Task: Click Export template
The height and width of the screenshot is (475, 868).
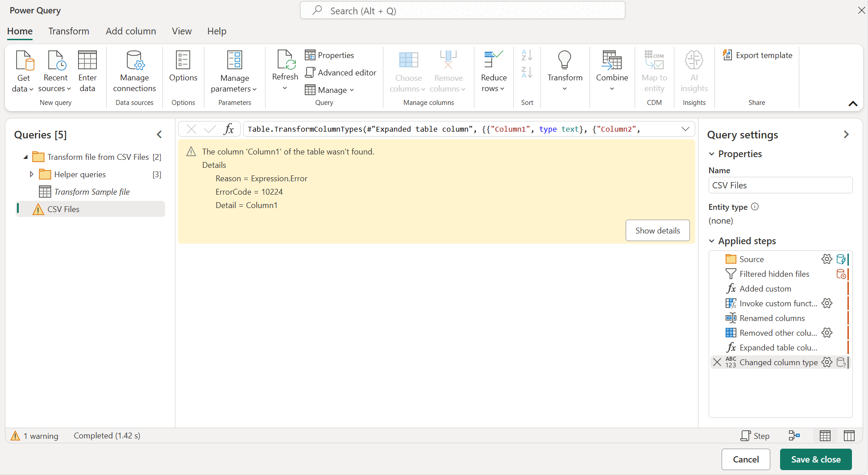Action: point(758,55)
